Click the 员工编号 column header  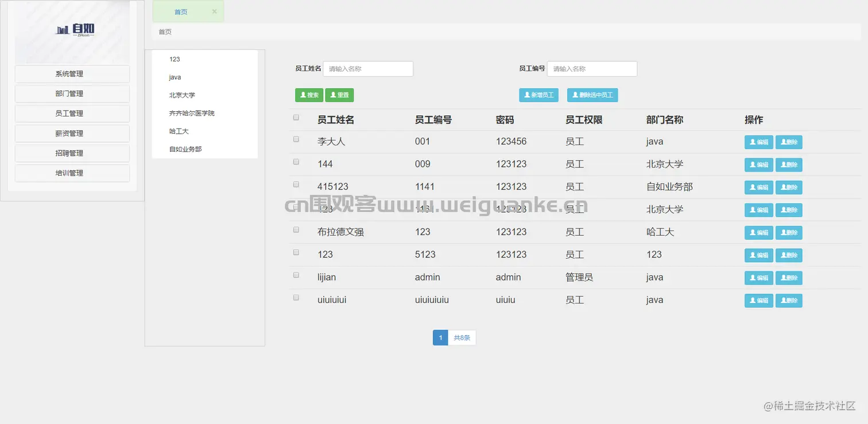pos(433,120)
